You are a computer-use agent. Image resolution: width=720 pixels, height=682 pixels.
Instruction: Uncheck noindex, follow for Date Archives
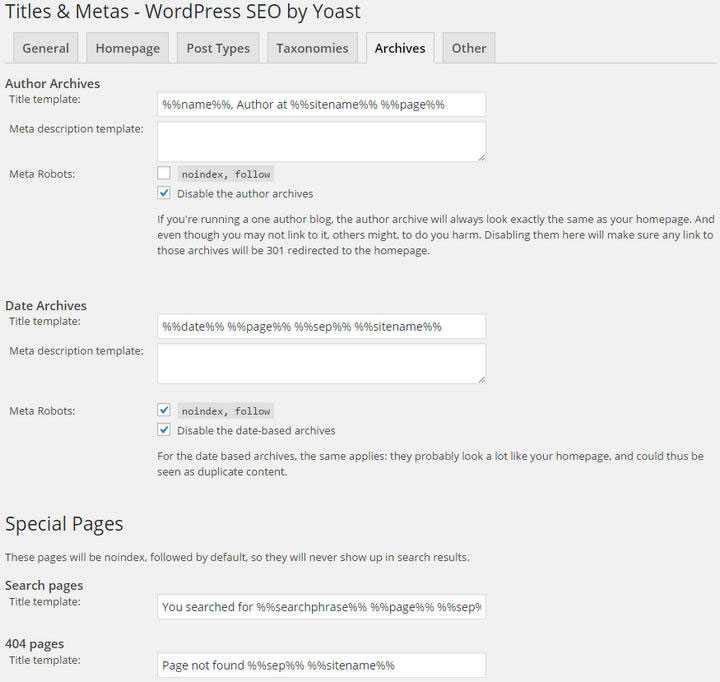pos(164,410)
